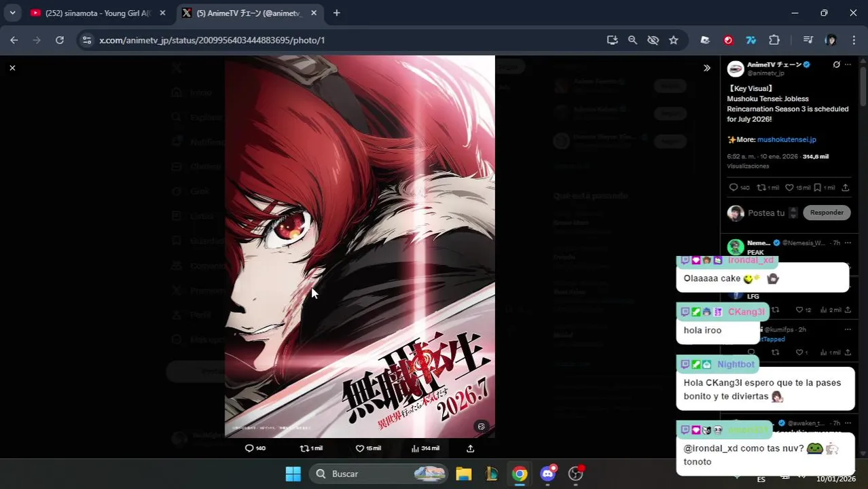Open the 7TV extension icon
The image size is (868, 489).
[x=751, y=40]
